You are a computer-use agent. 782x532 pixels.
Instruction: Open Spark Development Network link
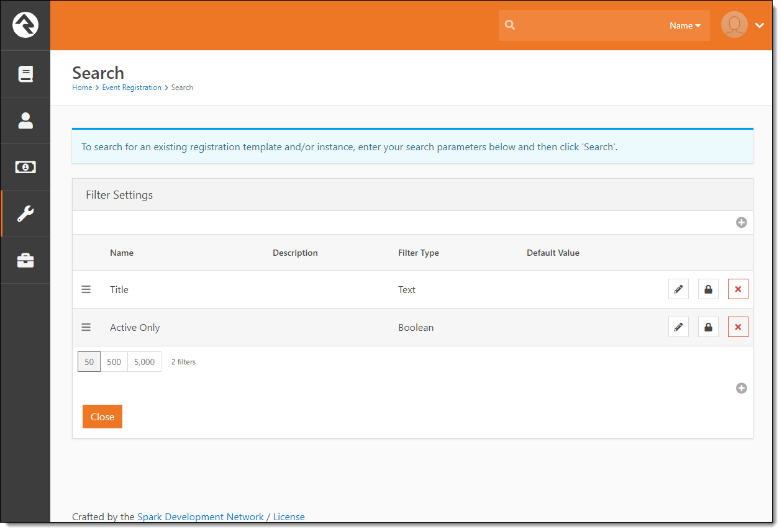tap(201, 516)
